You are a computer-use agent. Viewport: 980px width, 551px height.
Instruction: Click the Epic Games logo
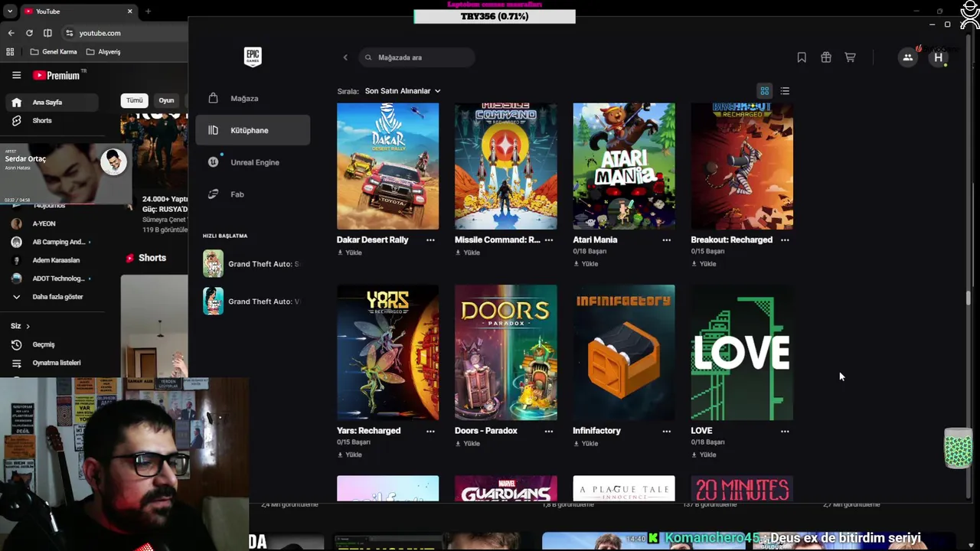coord(253,57)
